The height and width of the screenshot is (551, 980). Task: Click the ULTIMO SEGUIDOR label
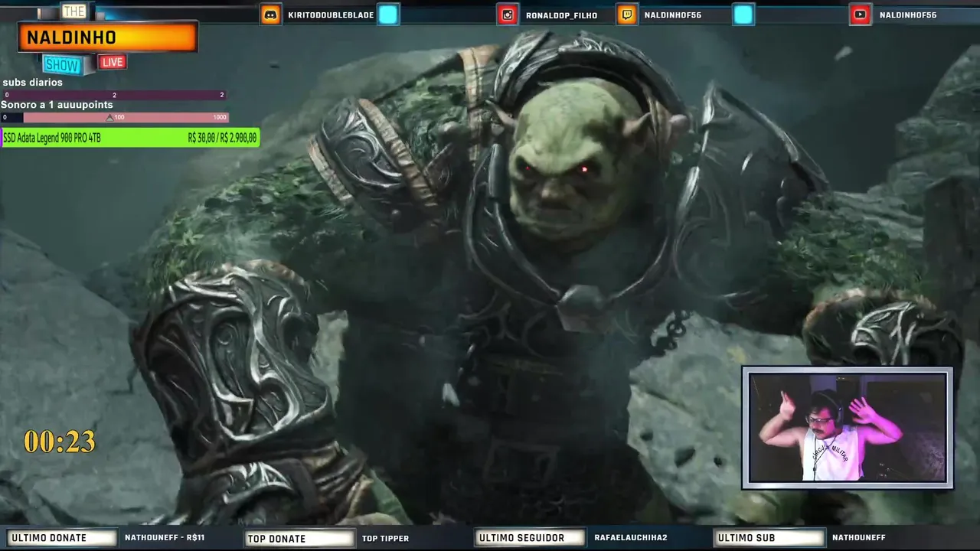coord(530,538)
